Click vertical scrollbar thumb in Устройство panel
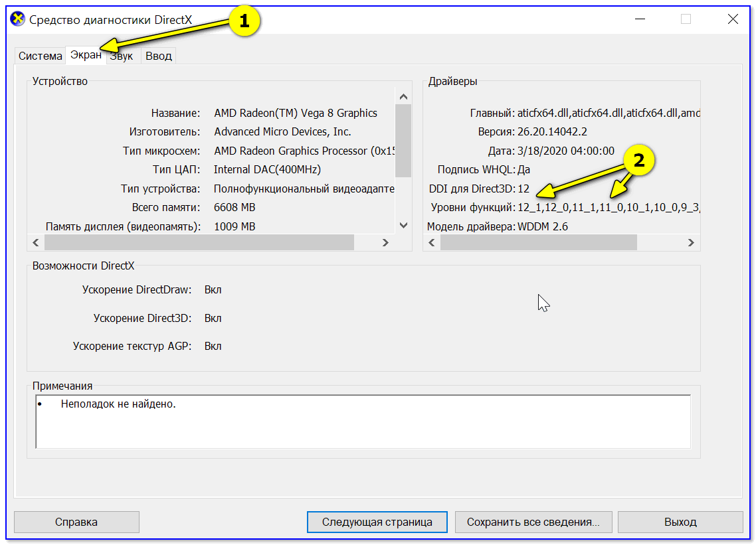Image resolution: width=756 pixels, height=545 pixels. (403, 140)
